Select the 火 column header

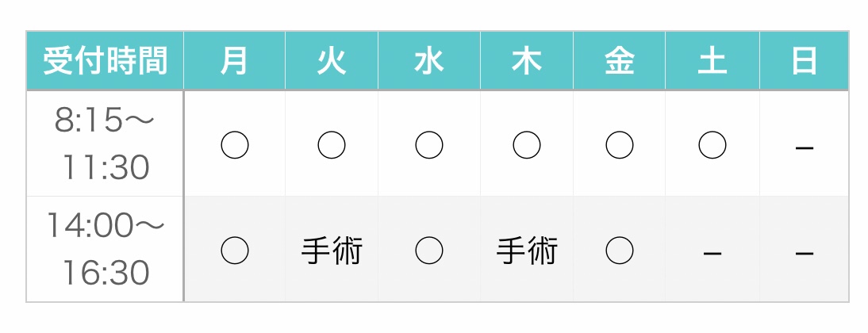click(332, 61)
